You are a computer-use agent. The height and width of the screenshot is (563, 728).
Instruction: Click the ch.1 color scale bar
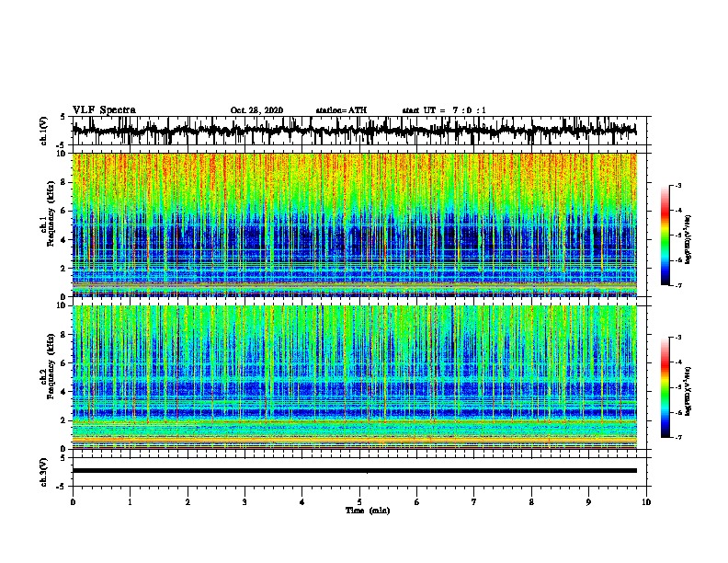pos(665,236)
